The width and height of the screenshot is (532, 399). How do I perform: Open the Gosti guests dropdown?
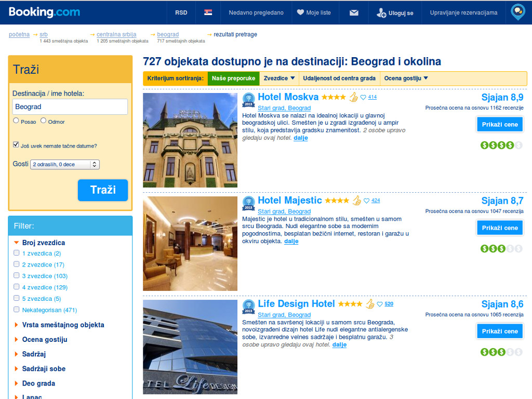(65, 165)
